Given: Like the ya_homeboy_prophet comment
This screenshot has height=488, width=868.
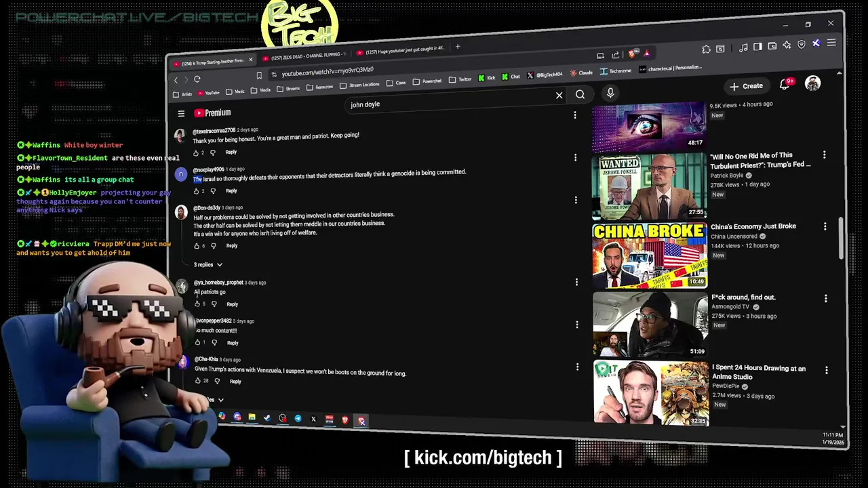Looking at the screenshot, I should [197, 304].
